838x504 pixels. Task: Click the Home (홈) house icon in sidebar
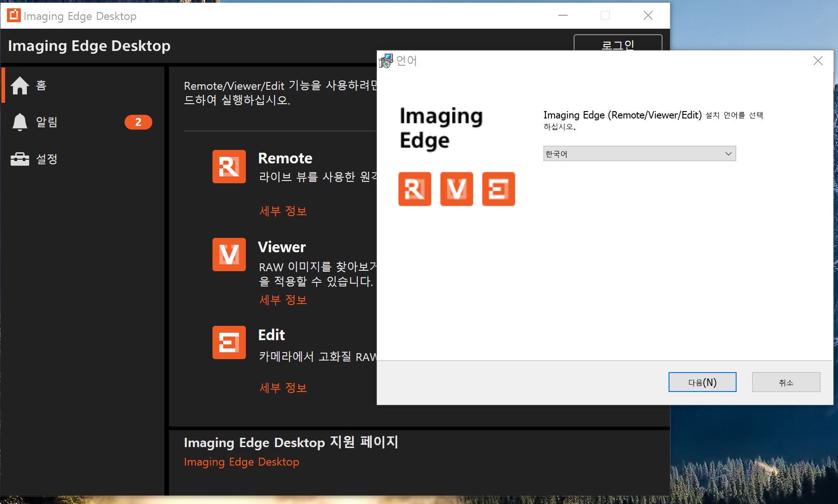pos(20,85)
